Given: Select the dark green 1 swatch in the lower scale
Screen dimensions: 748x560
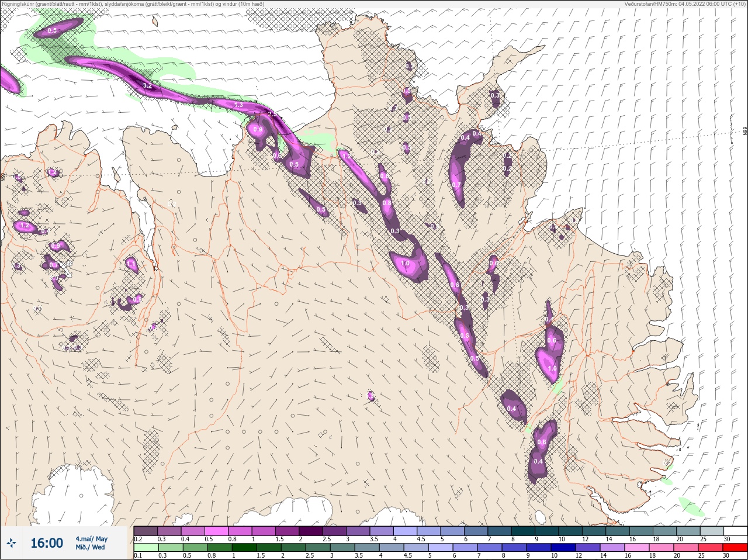Looking at the screenshot, I should (244, 548).
